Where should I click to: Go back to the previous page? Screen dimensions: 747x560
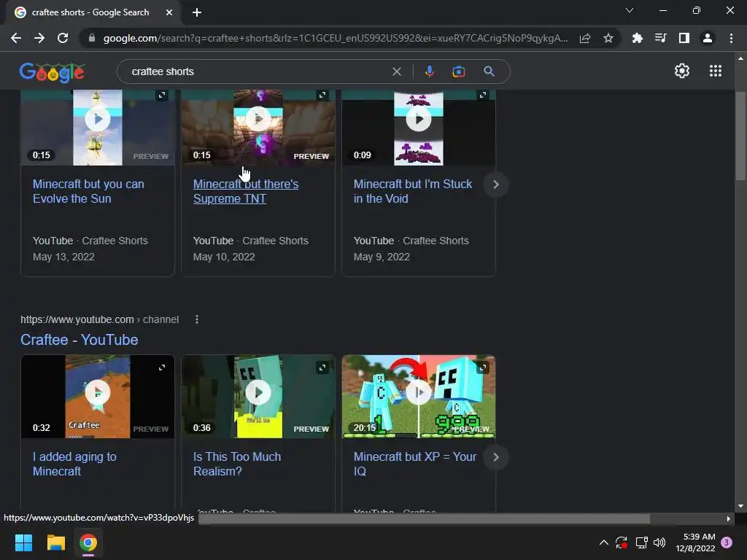16,38
